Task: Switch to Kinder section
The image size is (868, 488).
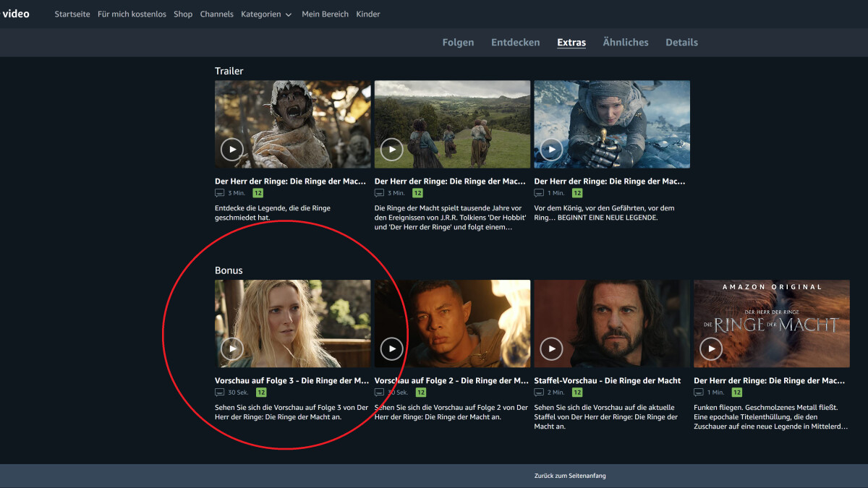Action: (x=368, y=14)
